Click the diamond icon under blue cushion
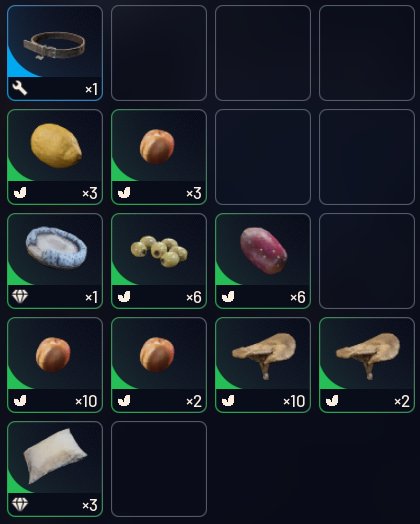Image resolution: width=420 pixels, height=524 pixels. coord(20,296)
